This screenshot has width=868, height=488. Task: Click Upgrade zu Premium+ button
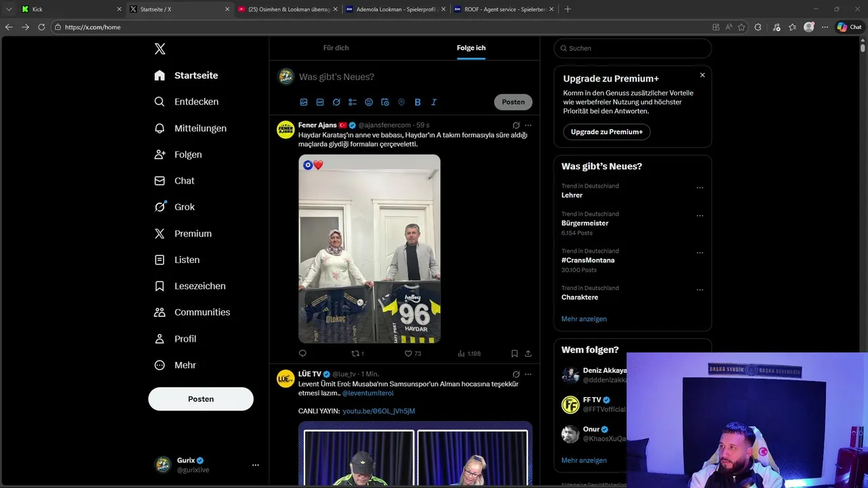pyautogui.click(x=607, y=132)
